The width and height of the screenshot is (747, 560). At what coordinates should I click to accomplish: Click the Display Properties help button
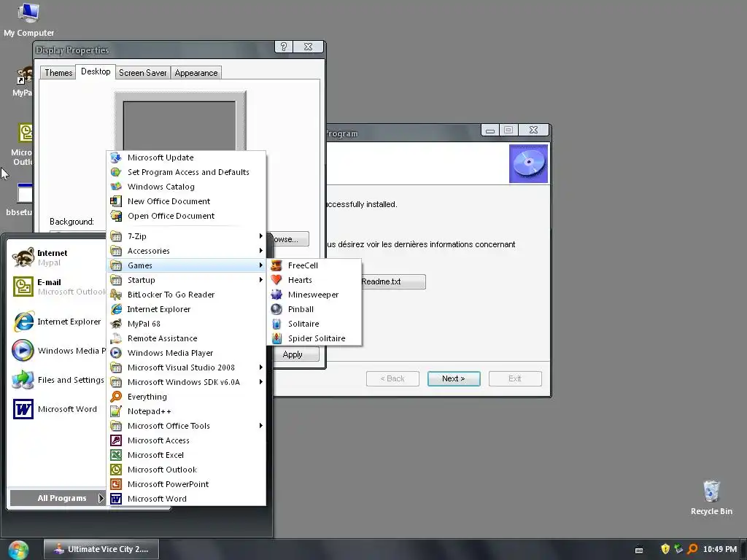point(284,47)
